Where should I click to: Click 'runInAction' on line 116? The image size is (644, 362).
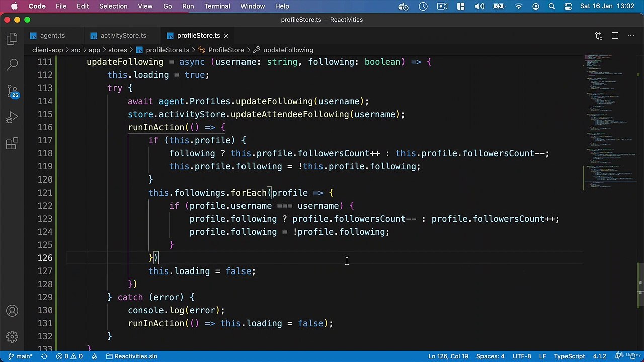pos(156,127)
